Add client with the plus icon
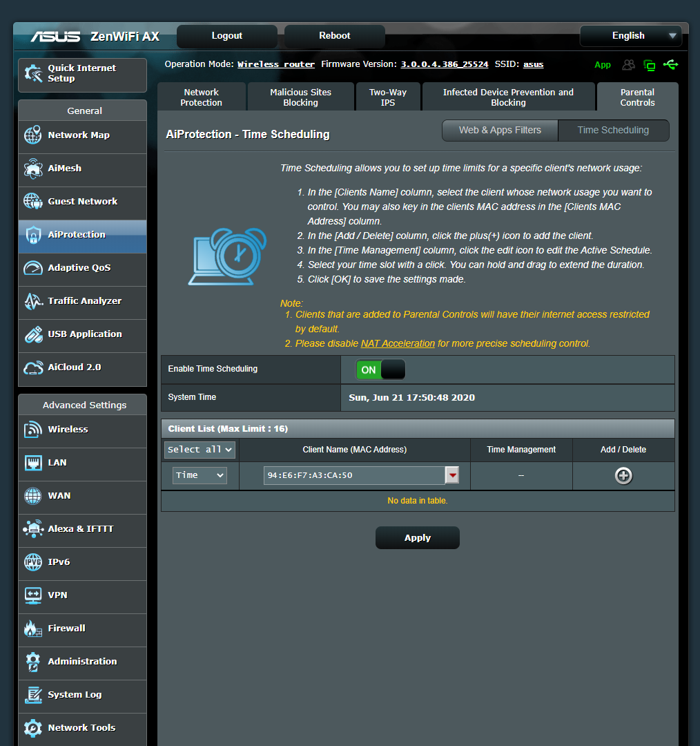 tap(623, 476)
